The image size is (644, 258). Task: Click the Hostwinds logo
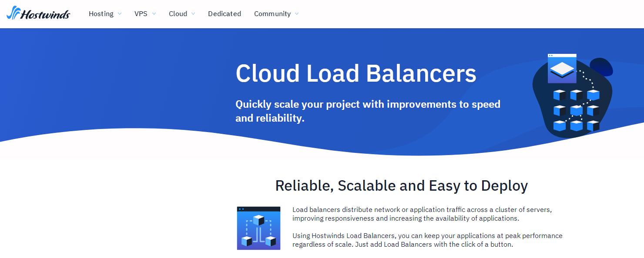pyautogui.click(x=38, y=13)
